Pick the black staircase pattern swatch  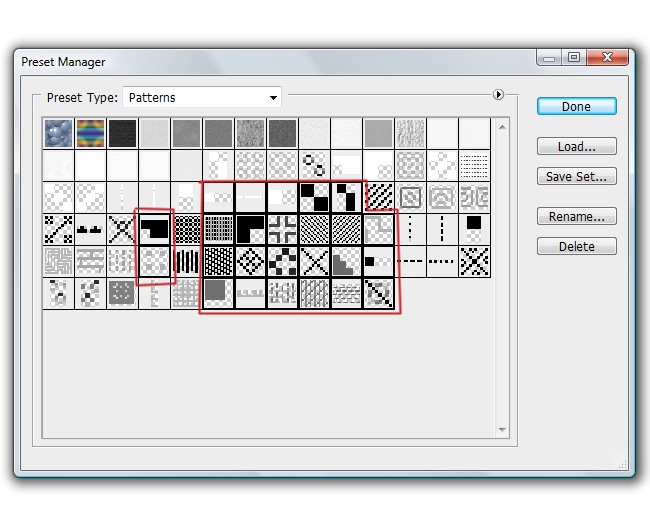coord(347,262)
